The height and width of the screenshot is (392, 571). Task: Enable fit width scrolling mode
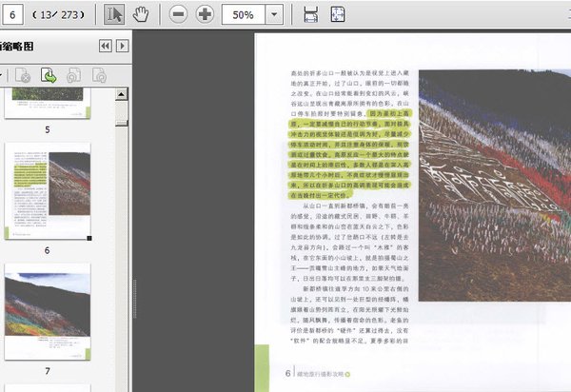[310, 14]
